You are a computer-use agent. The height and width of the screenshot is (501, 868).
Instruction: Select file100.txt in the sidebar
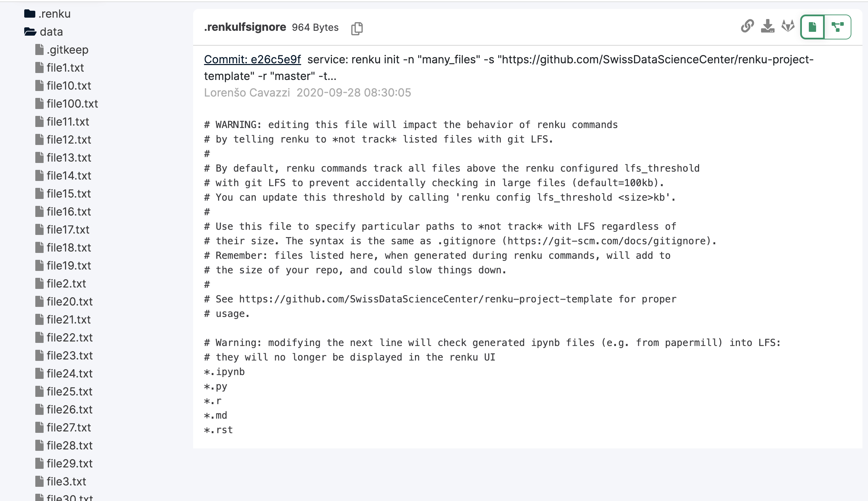[x=72, y=103]
